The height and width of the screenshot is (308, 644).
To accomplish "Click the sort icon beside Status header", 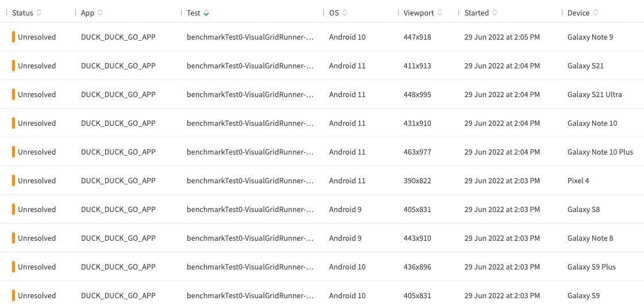I will pos(39,13).
